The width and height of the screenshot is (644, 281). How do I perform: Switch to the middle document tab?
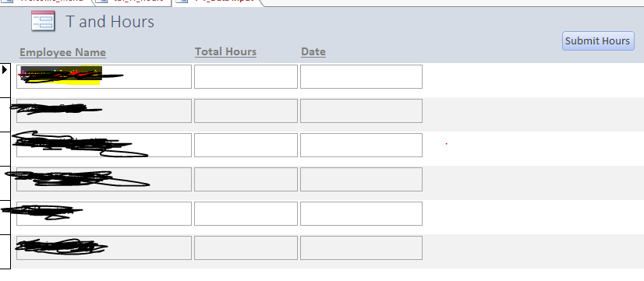[x=133, y=2]
